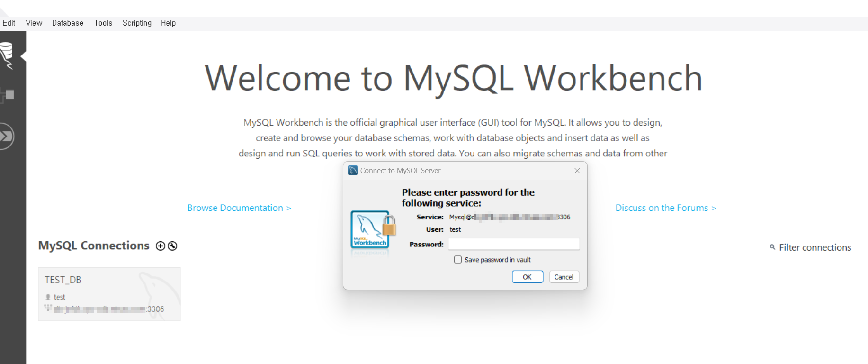
Task: Click the Filter connections search icon
Action: [x=772, y=247]
